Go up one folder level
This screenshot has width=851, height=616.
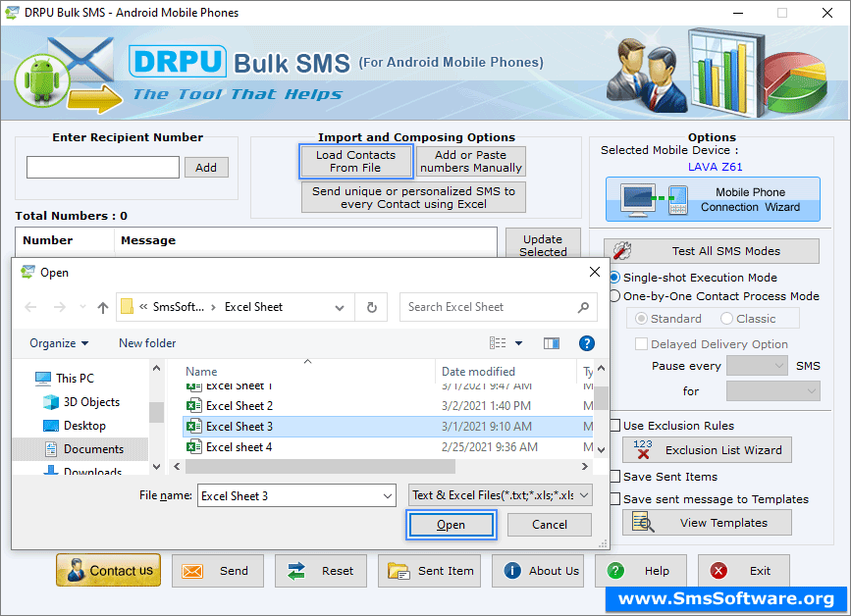(103, 307)
